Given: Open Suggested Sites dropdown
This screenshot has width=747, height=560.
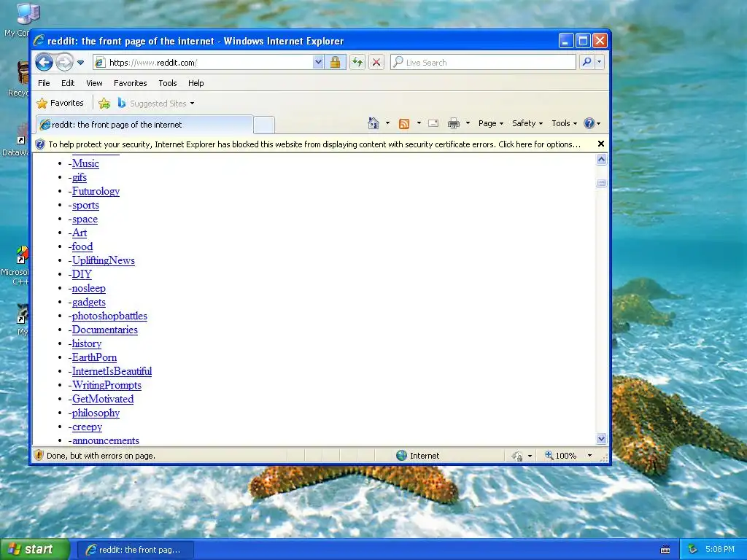Looking at the screenshot, I should pos(156,104).
